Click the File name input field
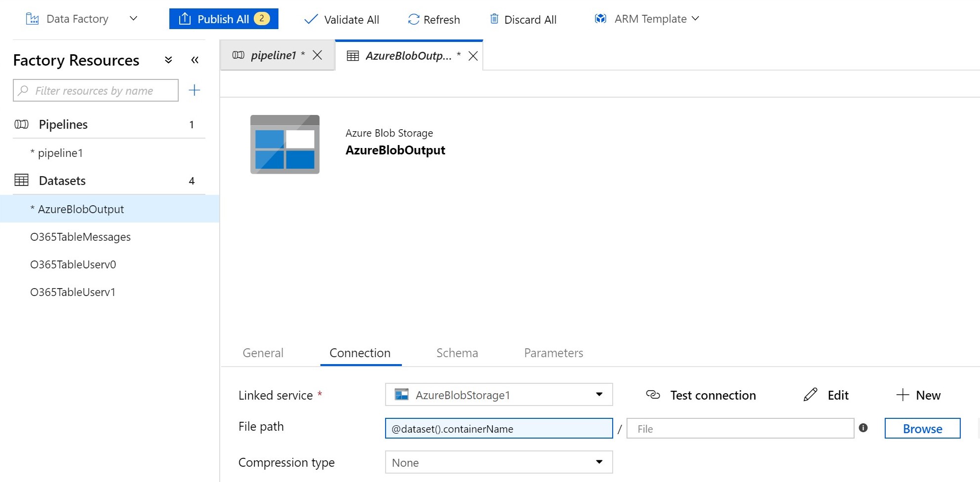The height and width of the screenshot is (482, 980). click(x=740, y=428)
